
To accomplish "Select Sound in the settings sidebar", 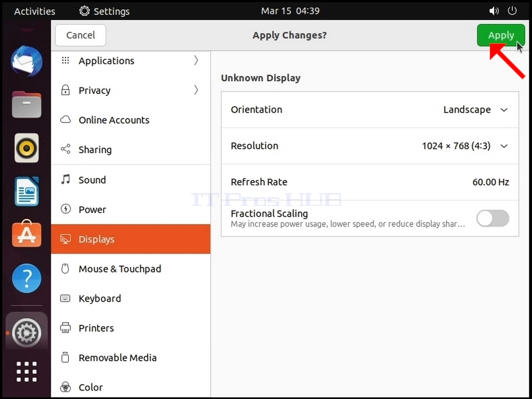I will 130,180.
